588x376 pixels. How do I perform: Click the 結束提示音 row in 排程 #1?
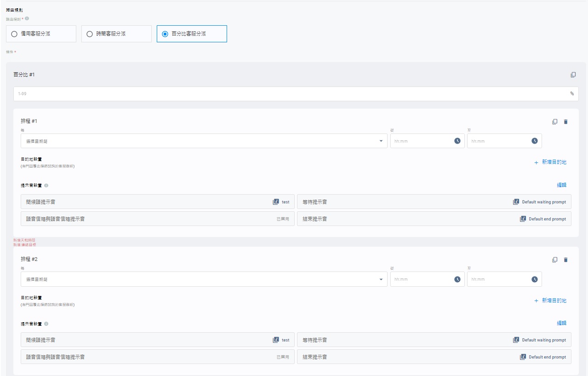[x=434, y=219]
